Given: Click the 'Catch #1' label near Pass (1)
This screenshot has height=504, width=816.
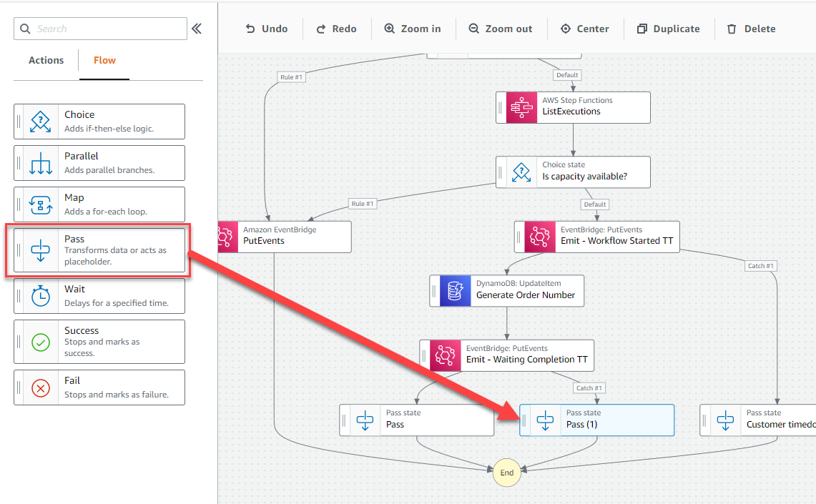Looking at the screenshot, I should point(589,388).
